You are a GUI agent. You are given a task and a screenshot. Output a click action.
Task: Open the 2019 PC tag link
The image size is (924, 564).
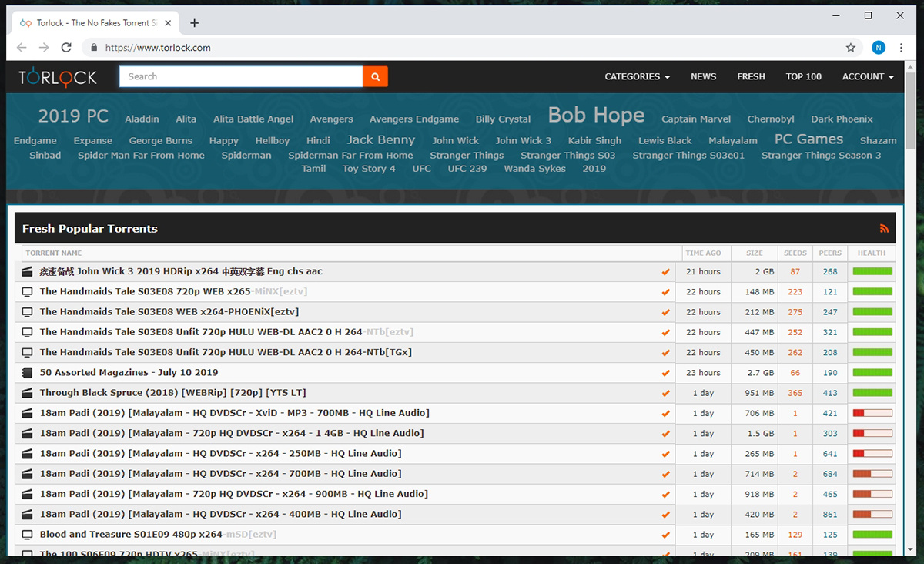73,116
